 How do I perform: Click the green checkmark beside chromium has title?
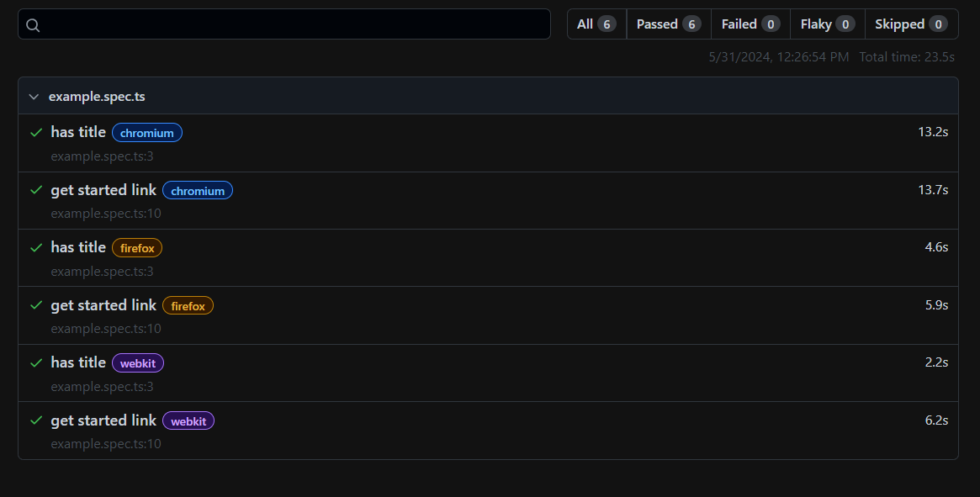point(36,133)
